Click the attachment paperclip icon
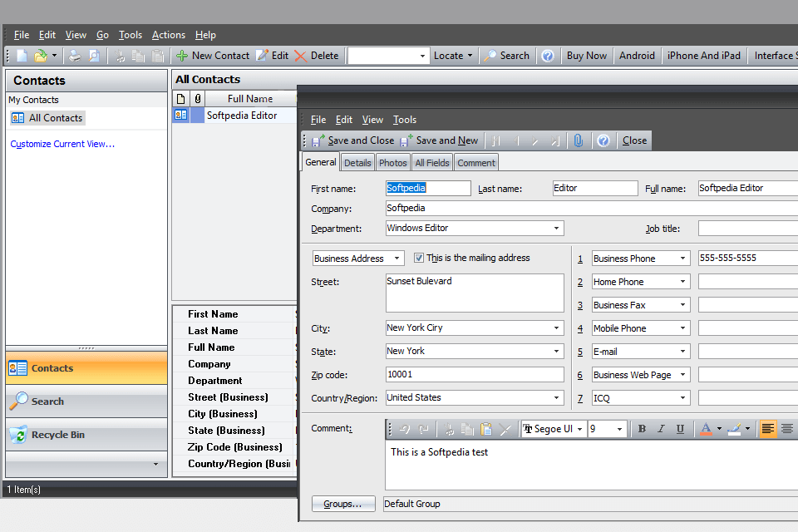Viewport: 798px width, 532px height. [579, 140]
